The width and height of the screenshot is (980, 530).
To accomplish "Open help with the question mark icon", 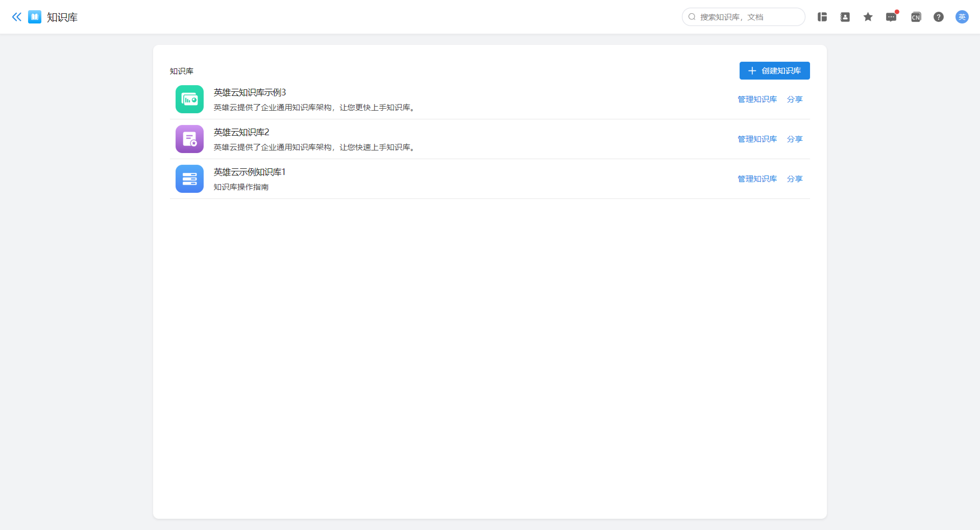I will pos(939,17).
